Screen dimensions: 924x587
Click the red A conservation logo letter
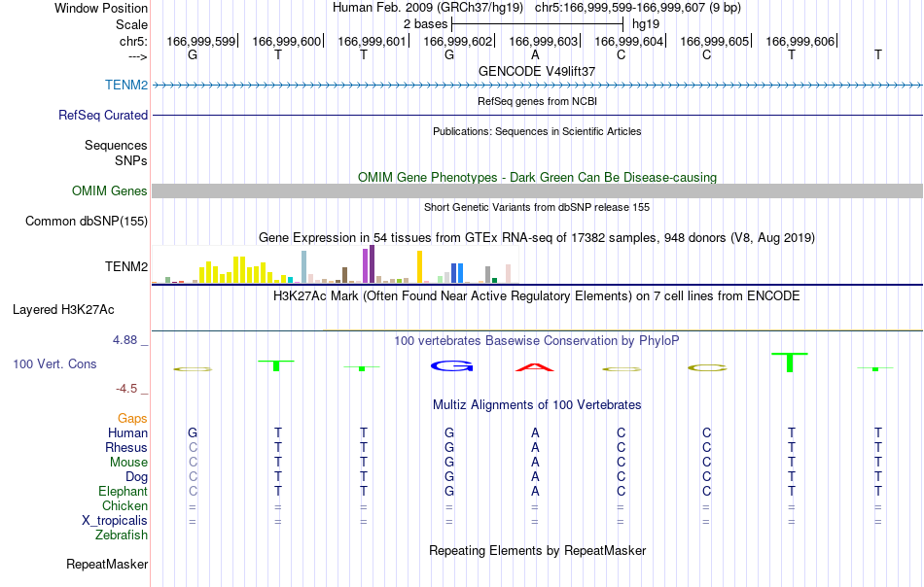pos(535,367)
